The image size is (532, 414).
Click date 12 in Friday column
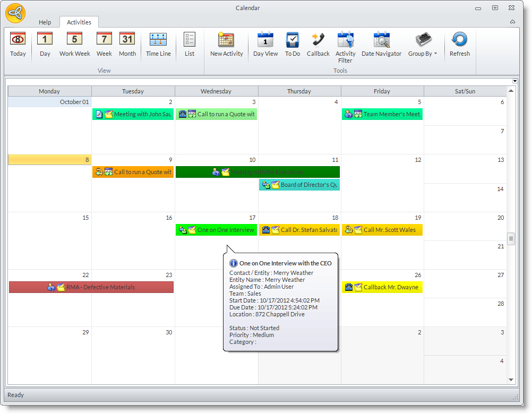[x=418, y=160]
